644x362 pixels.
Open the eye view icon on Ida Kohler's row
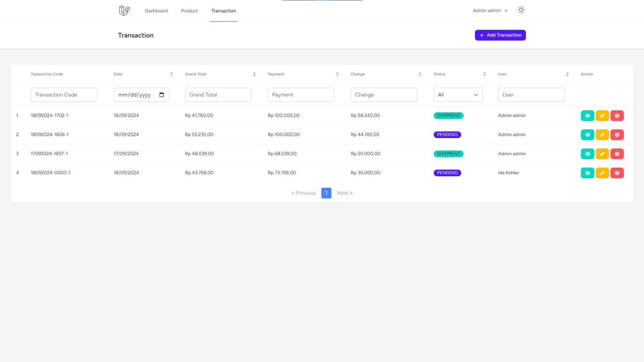click(587, 173)
